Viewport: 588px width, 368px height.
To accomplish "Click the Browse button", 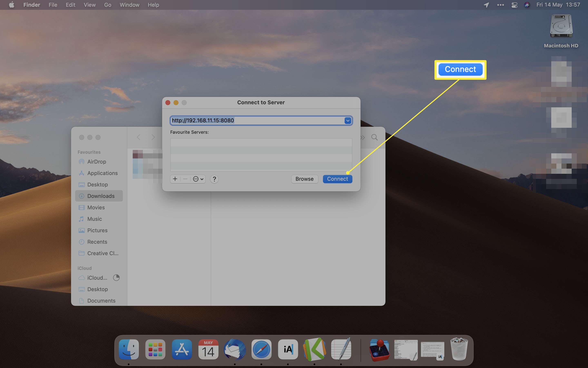I will pos(304,179).
